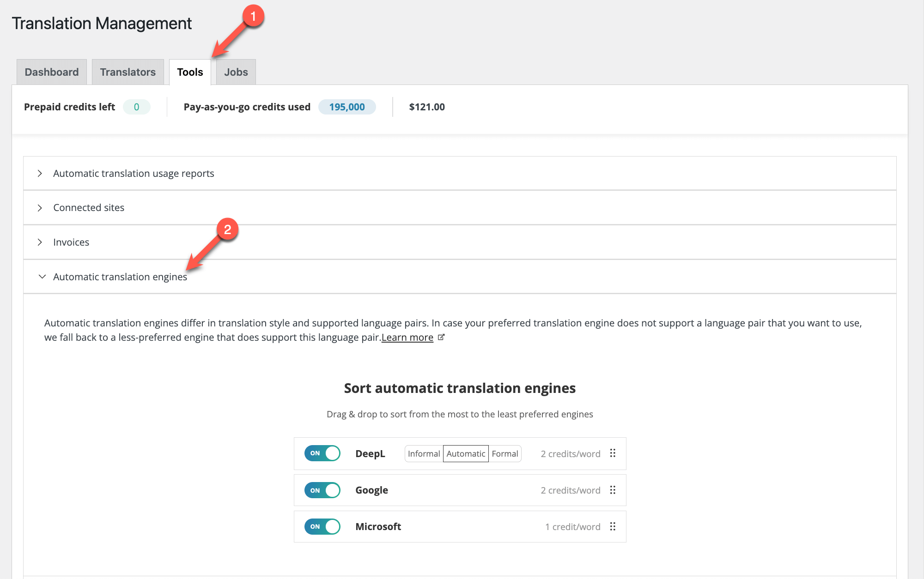Expand the Invoices section chevron
924x579 pixels.
click(40, 242)
